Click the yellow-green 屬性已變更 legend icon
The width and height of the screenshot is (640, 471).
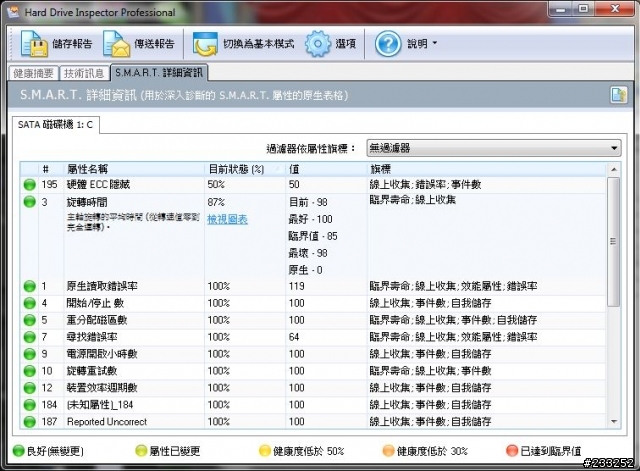[x=141, y=451]
